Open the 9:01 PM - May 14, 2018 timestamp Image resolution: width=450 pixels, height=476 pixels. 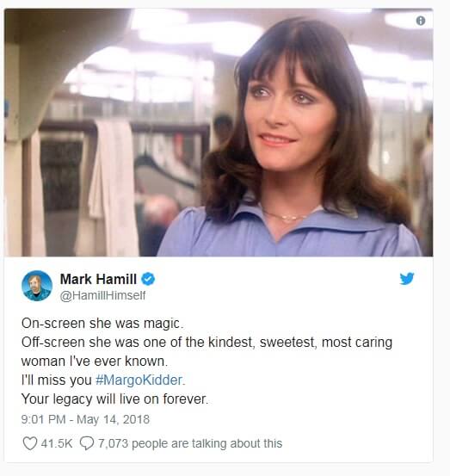point(85,419)
